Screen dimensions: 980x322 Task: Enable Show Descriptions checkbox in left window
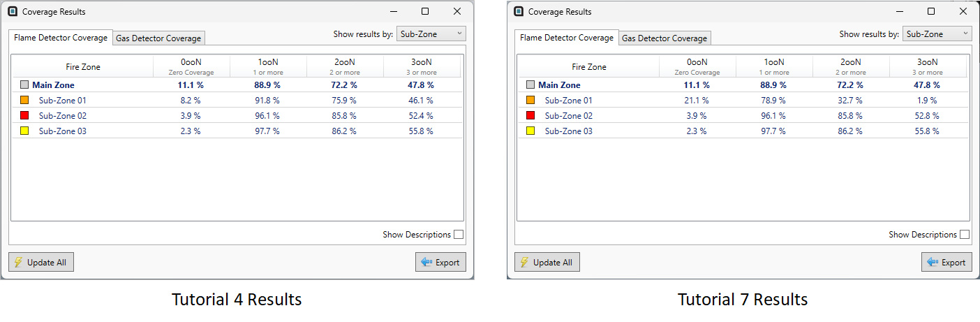[459, 235]
